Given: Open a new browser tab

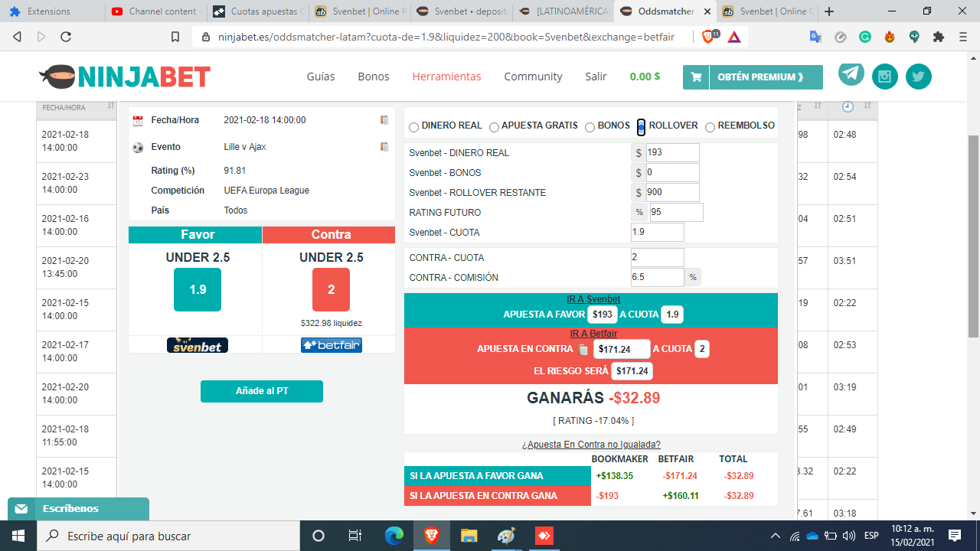Looking at the screenshot, I should pos(829,11).
